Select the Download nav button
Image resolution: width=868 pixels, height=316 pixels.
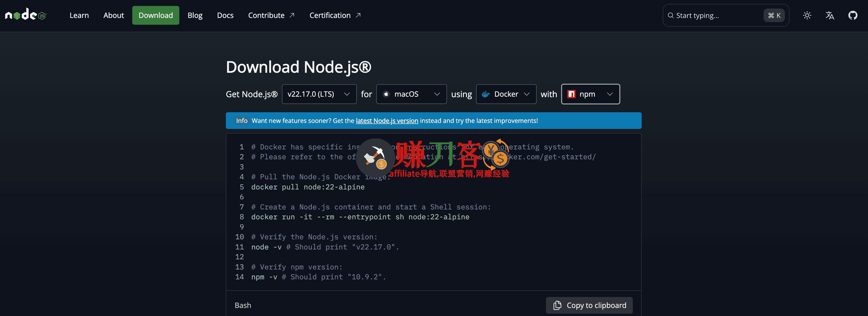point(155,16)
